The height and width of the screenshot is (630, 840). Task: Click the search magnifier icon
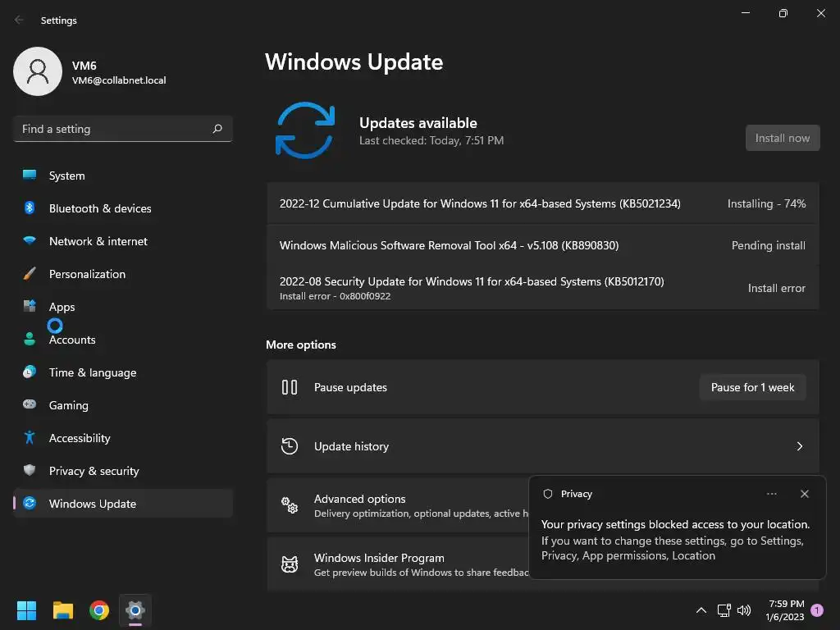[217, 129]
